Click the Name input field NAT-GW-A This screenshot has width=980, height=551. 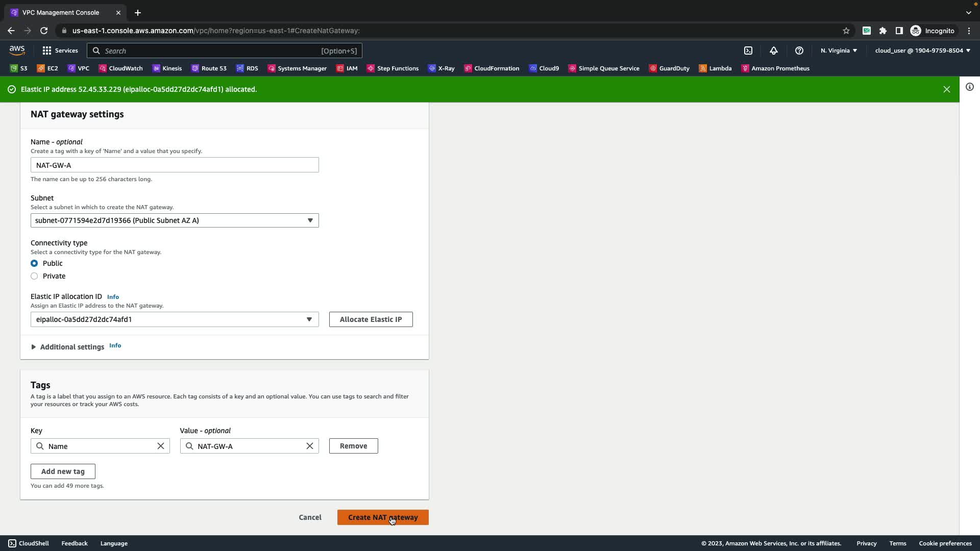pos(175,165)
